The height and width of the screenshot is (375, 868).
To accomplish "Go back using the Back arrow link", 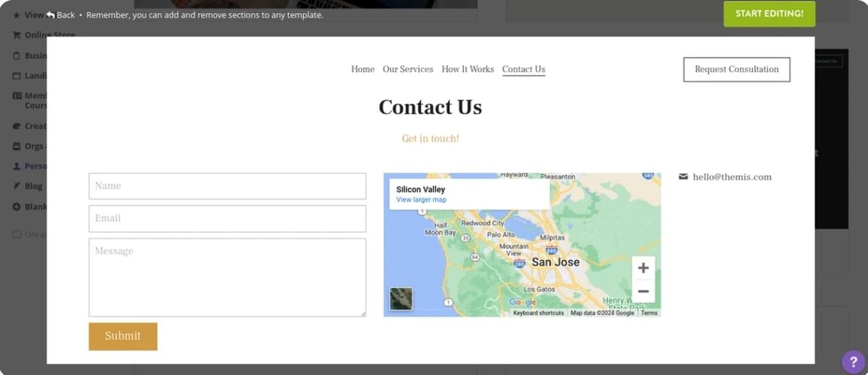I will point(61,14).
